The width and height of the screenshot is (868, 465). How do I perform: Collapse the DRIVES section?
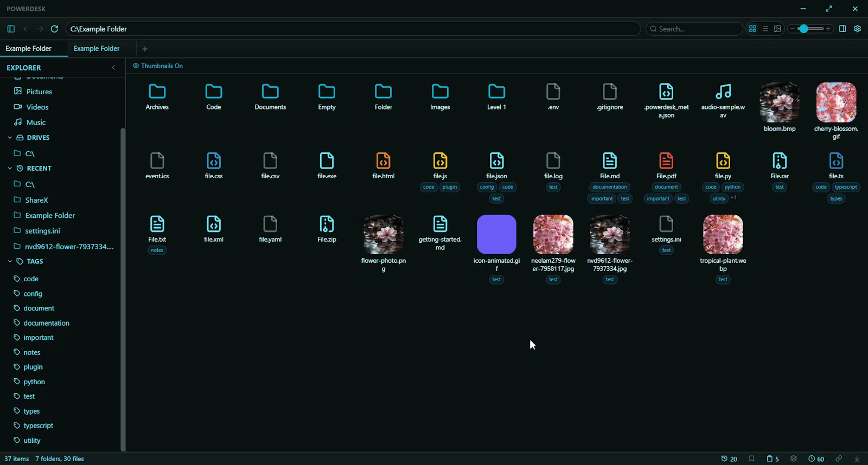point(10,138)
